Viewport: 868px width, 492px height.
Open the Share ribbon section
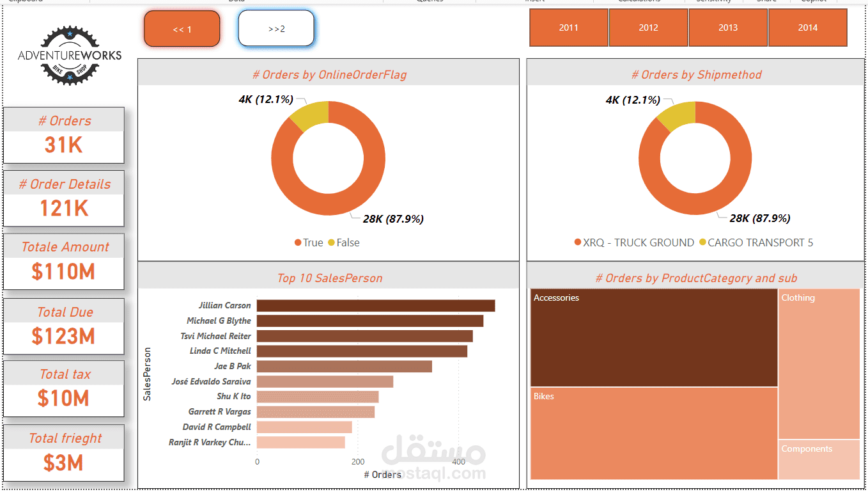[x=766, y=1]
